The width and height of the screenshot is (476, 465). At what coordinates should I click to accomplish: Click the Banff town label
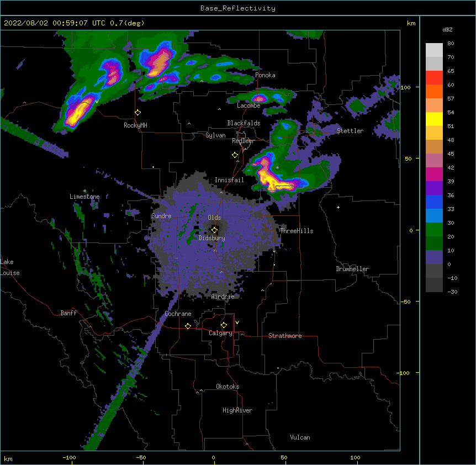tap(68, 313)
